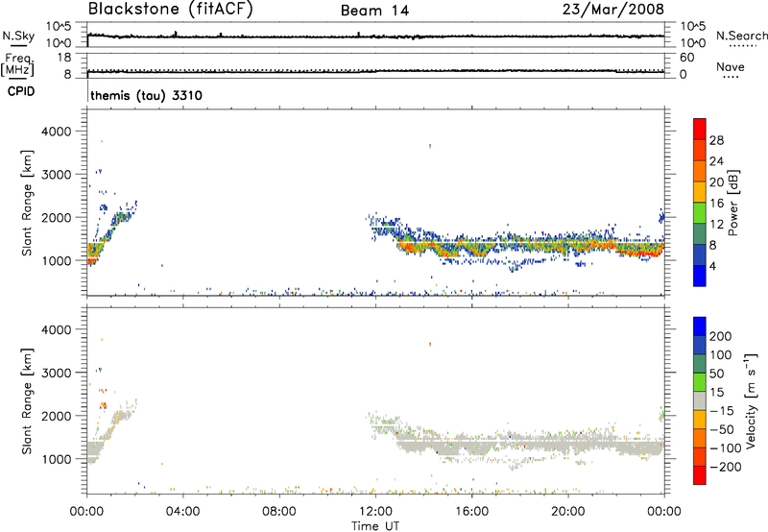
Task: Click the Velocity [m s-1] colorbar title
Action: pos(752,400)
